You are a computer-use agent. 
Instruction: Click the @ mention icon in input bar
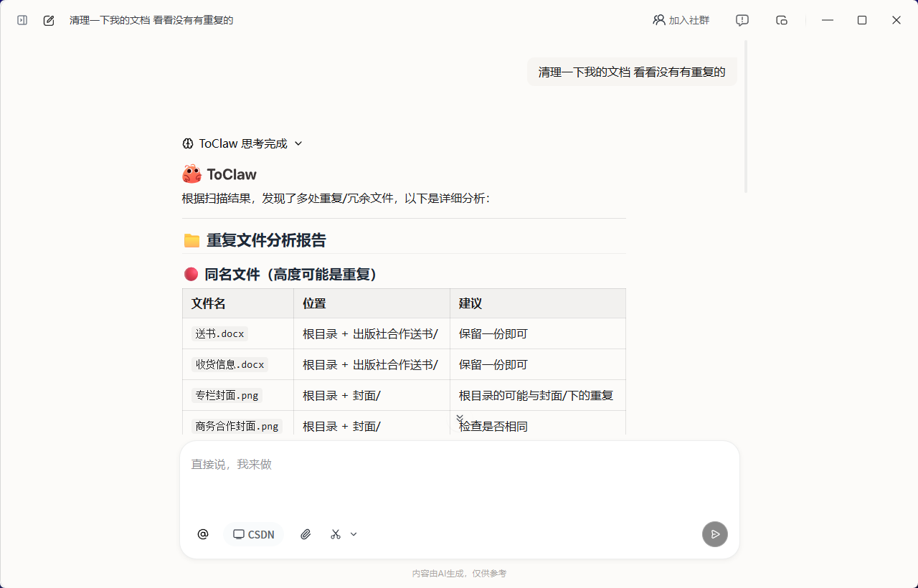tap(202, 534)
